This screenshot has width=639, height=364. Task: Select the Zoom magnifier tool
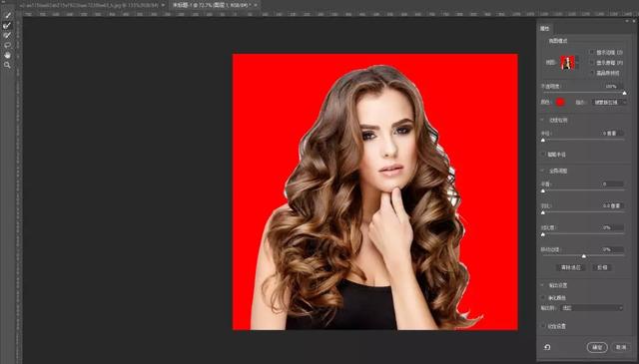coord(7,65)
